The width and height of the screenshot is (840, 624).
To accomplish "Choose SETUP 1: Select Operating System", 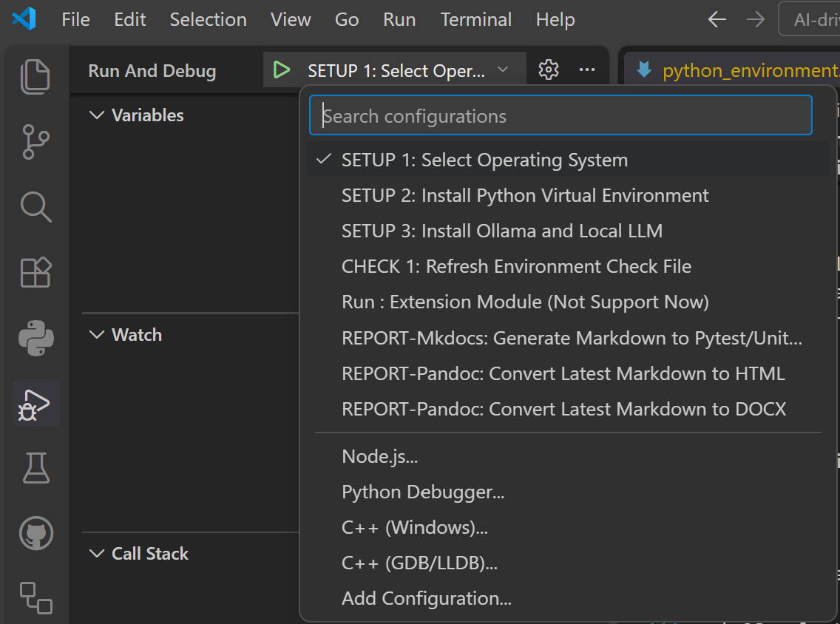I will pos(568,160).
